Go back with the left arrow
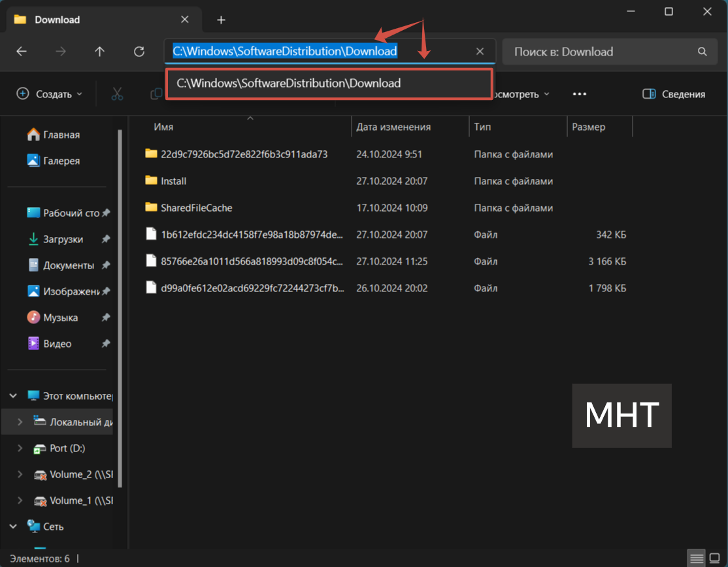728x567 pixels. (22, 52)
